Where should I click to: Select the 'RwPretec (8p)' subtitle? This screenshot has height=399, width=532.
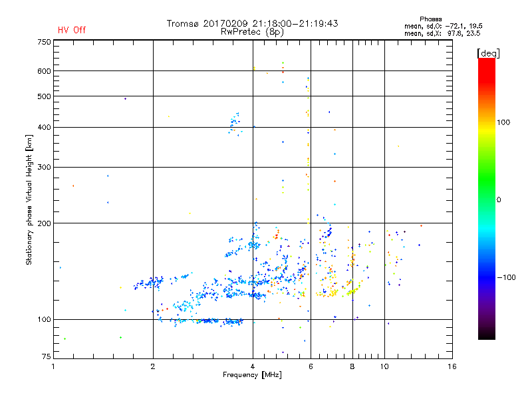pyautogui.click(x=252, y=32)
